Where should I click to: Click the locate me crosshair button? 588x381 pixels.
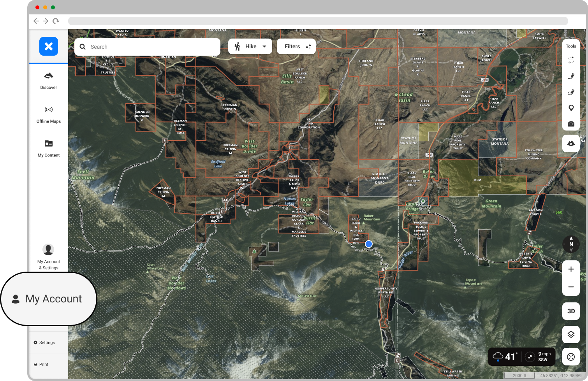pyautogui.click(x=571, y=357)
